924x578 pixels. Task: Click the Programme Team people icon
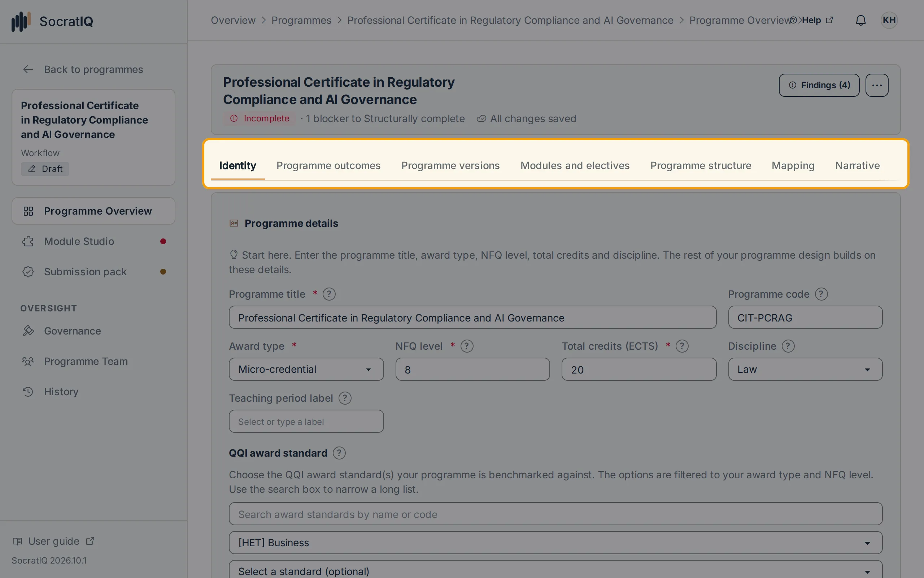tap(28, 361)
